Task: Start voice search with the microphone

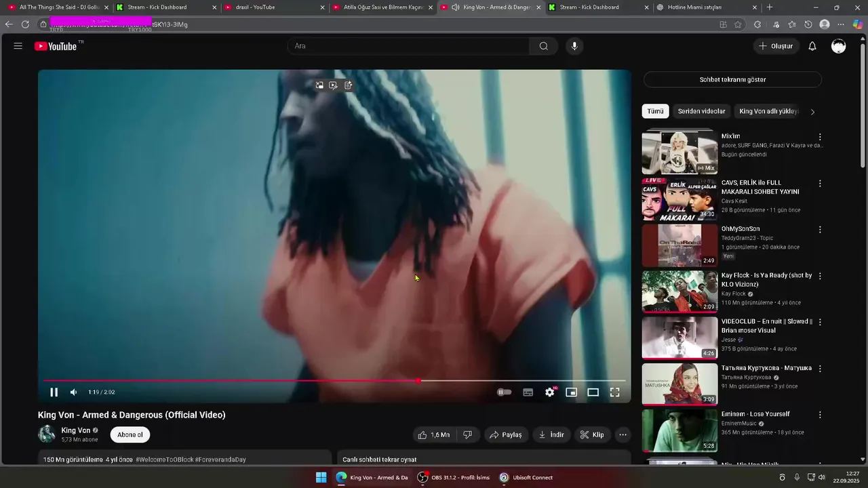Action: tap(574, 46)
